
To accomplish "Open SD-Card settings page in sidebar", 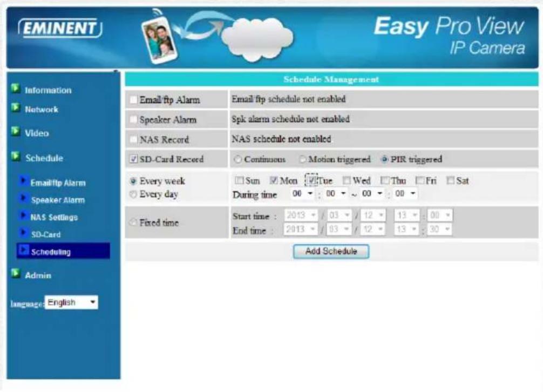I will tap(46, 235).
